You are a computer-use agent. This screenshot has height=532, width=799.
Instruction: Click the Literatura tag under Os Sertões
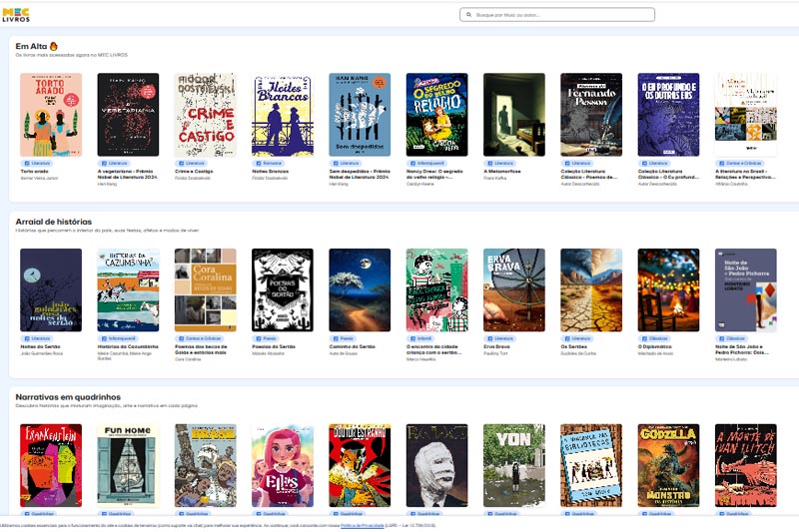[x=577, y=338]
